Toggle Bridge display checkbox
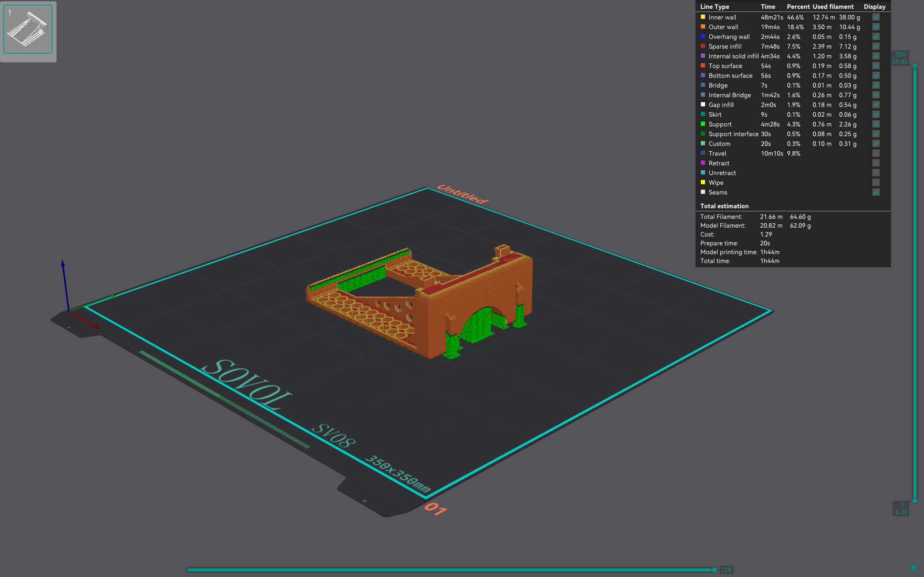The width and height of the screenshot is (924, 577). (x=876, y=85)
